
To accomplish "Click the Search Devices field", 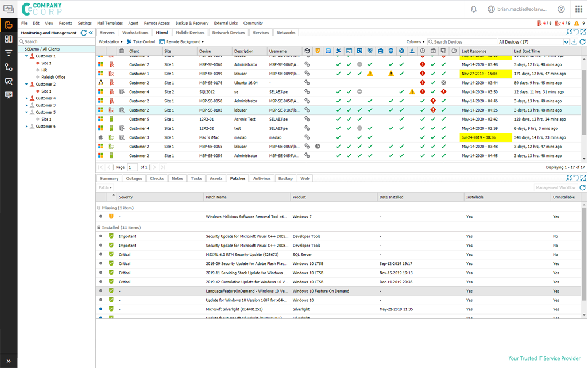I will click(462, 41).
